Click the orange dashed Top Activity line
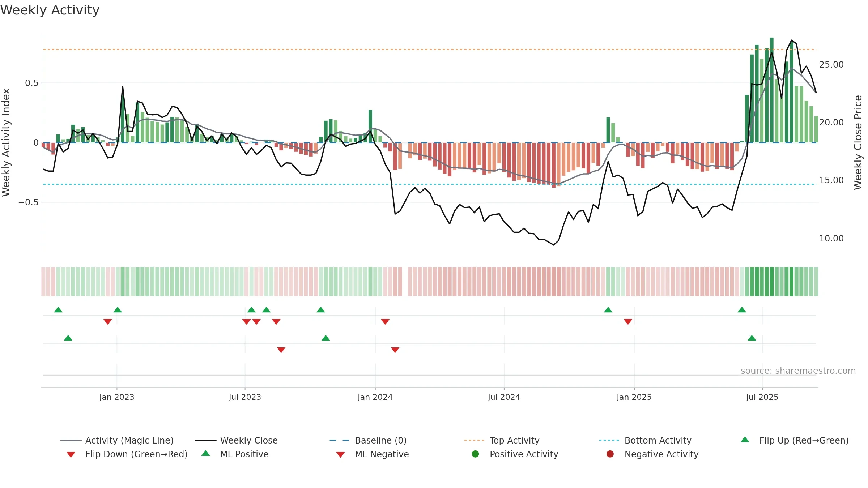Screen dimensions: 868x488 point(430,49)
